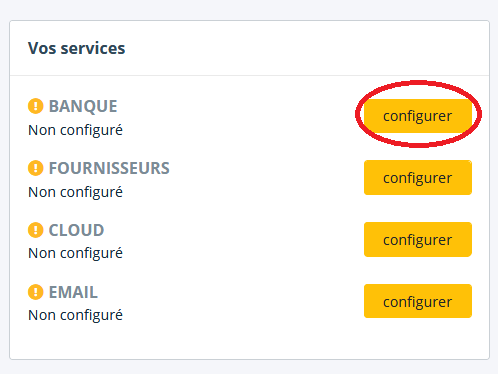Click the 'Vos services' heading
This screenshot has width=498, height=374.
77,48
